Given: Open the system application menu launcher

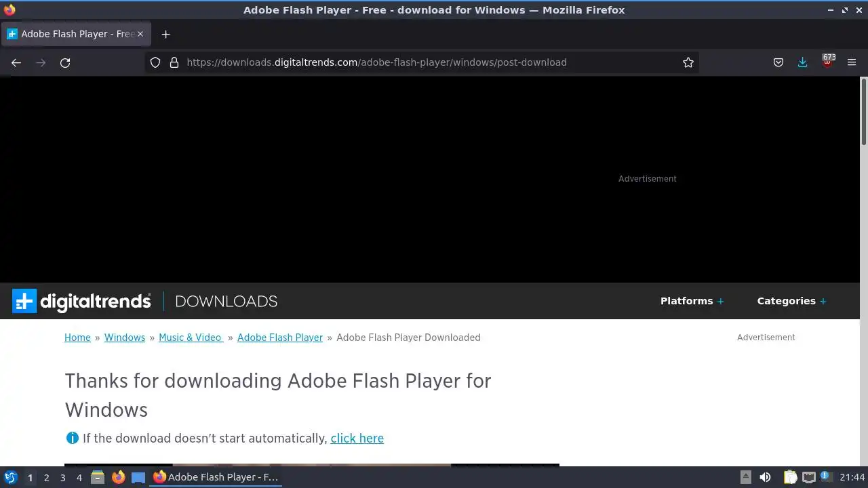Looking at the screenshot, I should (11, 477).
